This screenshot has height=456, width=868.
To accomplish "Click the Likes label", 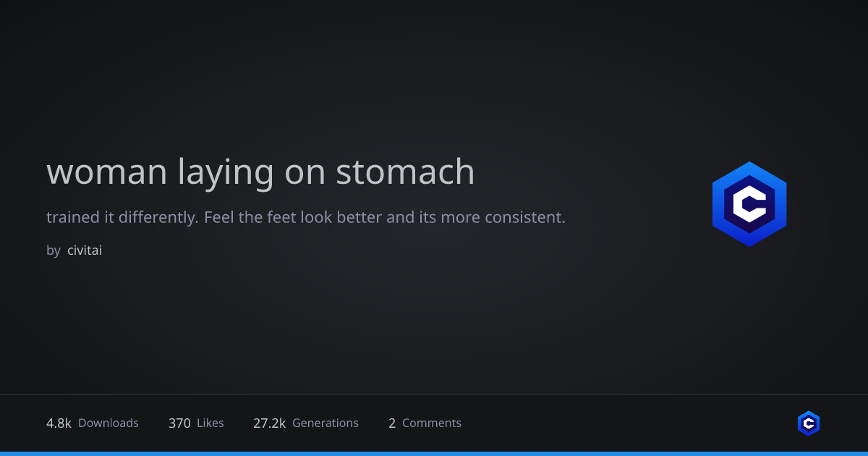I will tap(210, 423).
